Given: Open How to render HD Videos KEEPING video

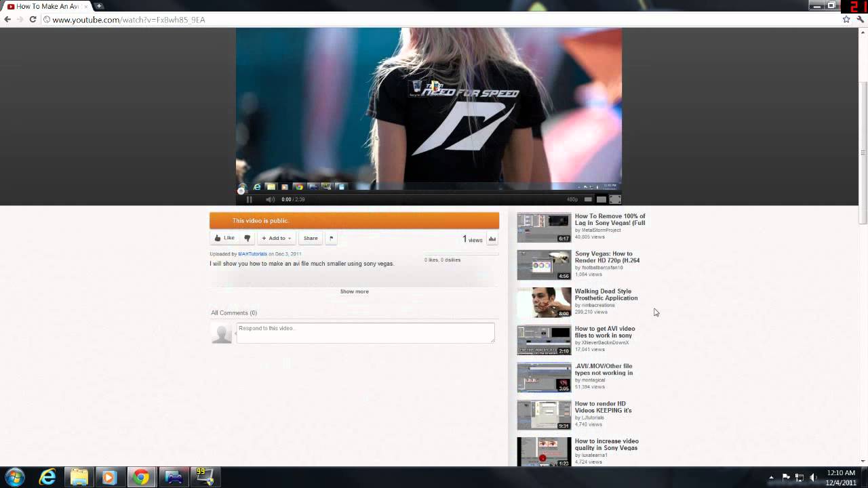Looking at the screenshot, I should [603, 407].
